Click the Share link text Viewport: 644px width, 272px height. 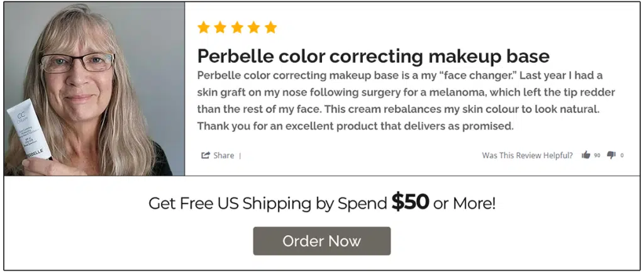click(223, 155)
